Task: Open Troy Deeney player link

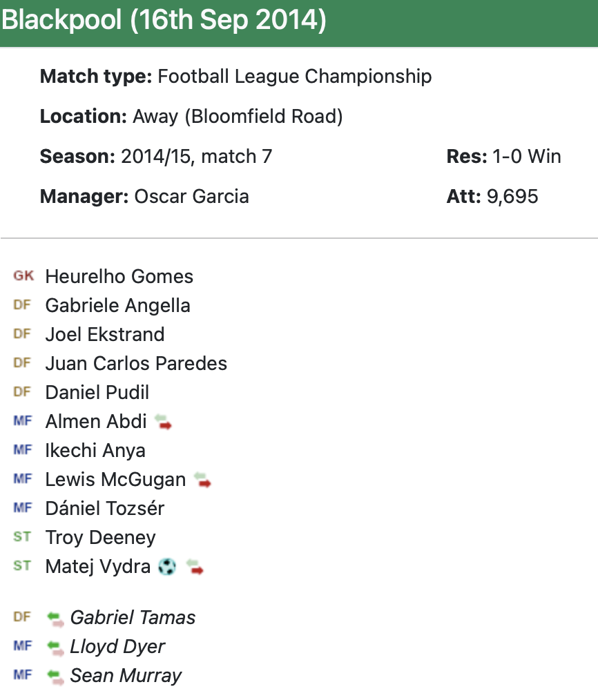Action: pos(100,538)
